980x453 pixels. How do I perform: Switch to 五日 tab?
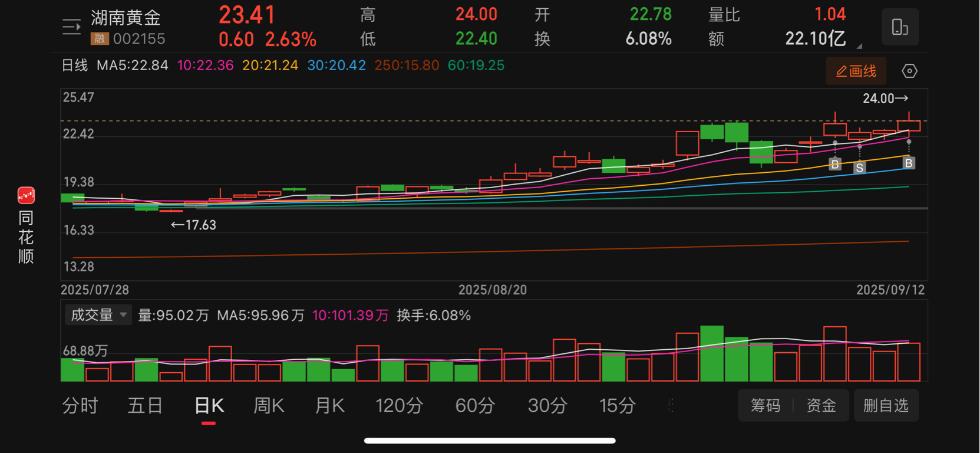tap(145, 406)
